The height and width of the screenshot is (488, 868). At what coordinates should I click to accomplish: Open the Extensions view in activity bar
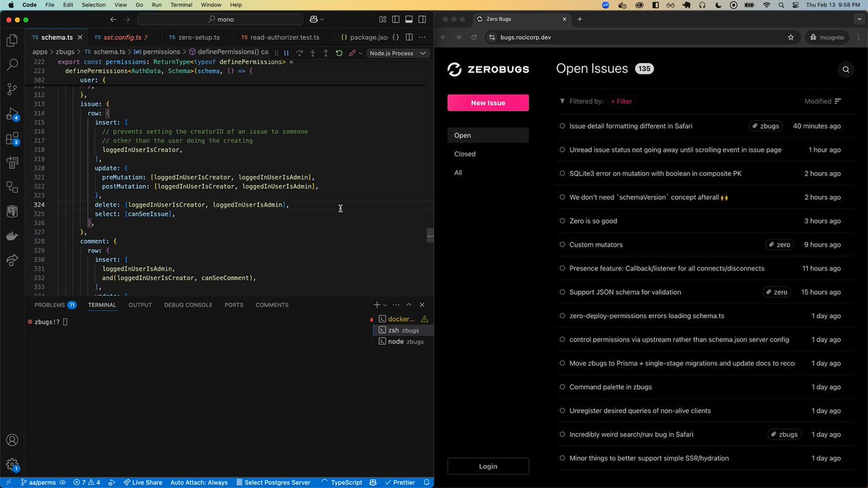(x=12, y=139)
